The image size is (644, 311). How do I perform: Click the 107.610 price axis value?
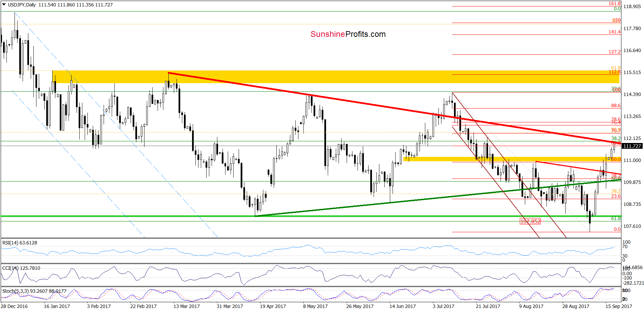632,226
